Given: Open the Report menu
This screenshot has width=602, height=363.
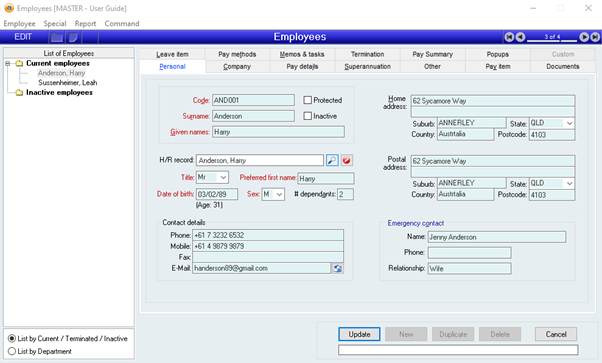Looking at the screenshot, I should 85,23.
